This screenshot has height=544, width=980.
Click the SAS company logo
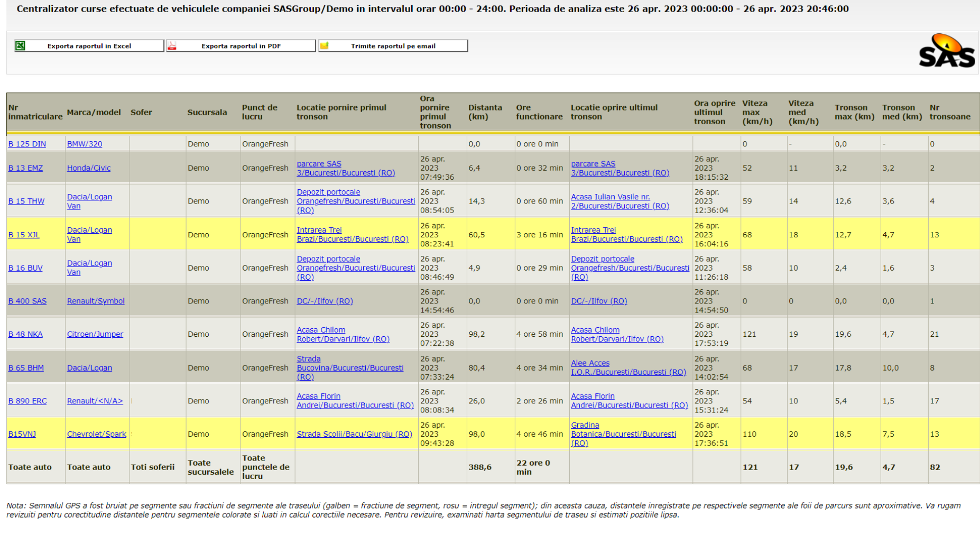[x=946, y=52]
